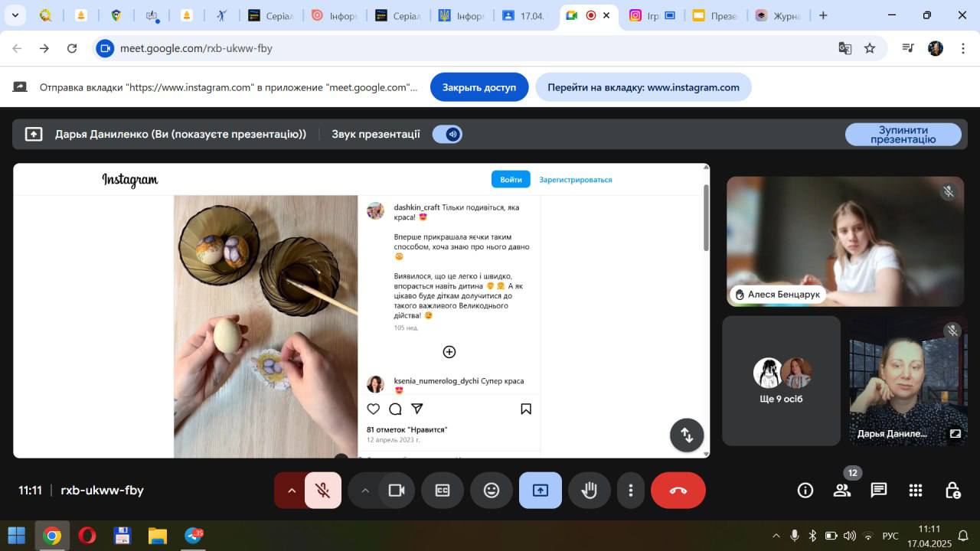980x551 pixels.
Task: Turn on captions with the CC button
Action: (443, 491)
